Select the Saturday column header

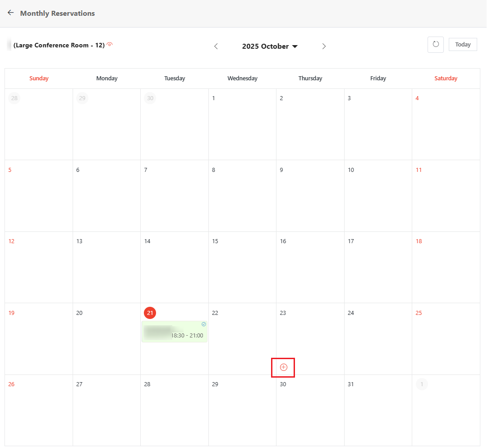click(446, 78)
